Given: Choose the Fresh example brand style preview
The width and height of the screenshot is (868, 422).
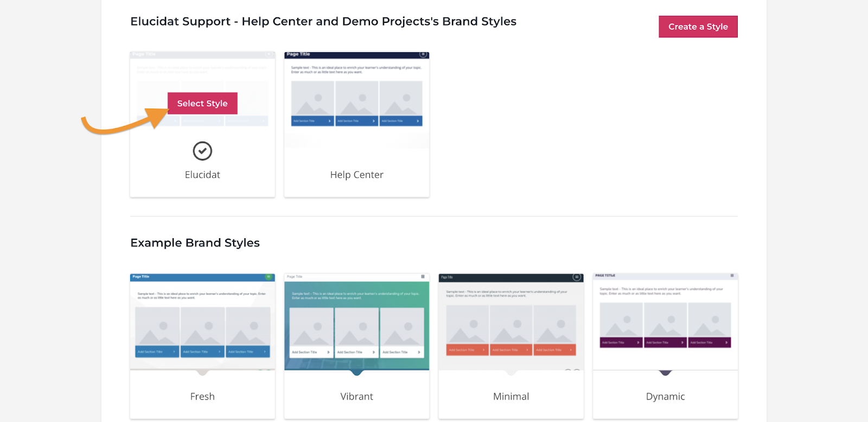Looking at the screenshot, I should [x=202, y=322].
